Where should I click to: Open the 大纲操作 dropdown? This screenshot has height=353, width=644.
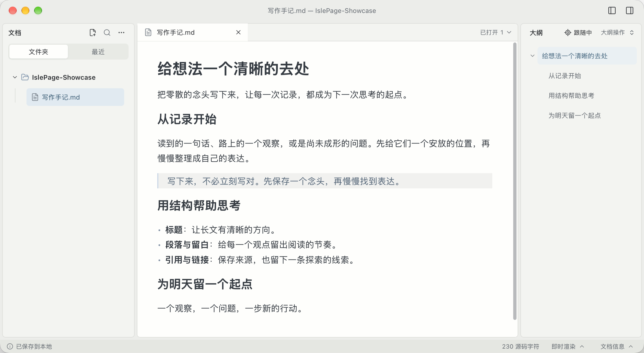click(x=618, y=33)
